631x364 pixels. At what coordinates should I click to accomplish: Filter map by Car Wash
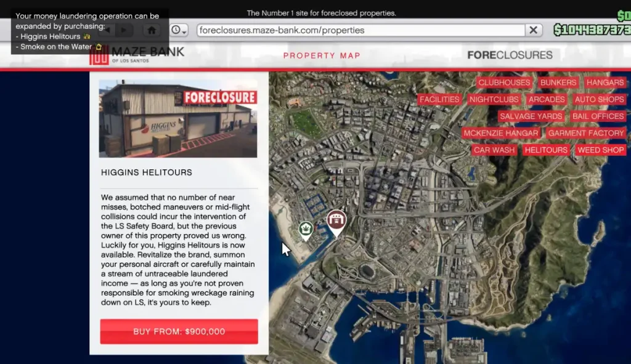494,150
